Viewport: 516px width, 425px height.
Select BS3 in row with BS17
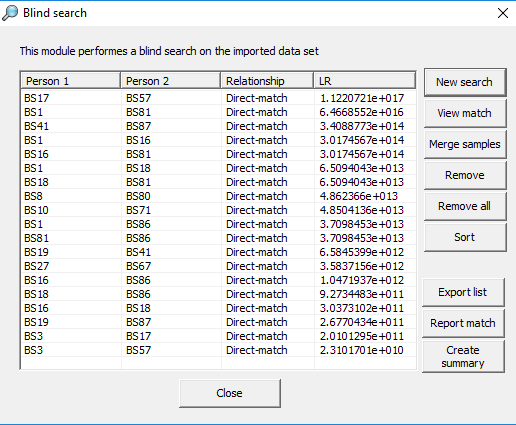click(33, 336)
